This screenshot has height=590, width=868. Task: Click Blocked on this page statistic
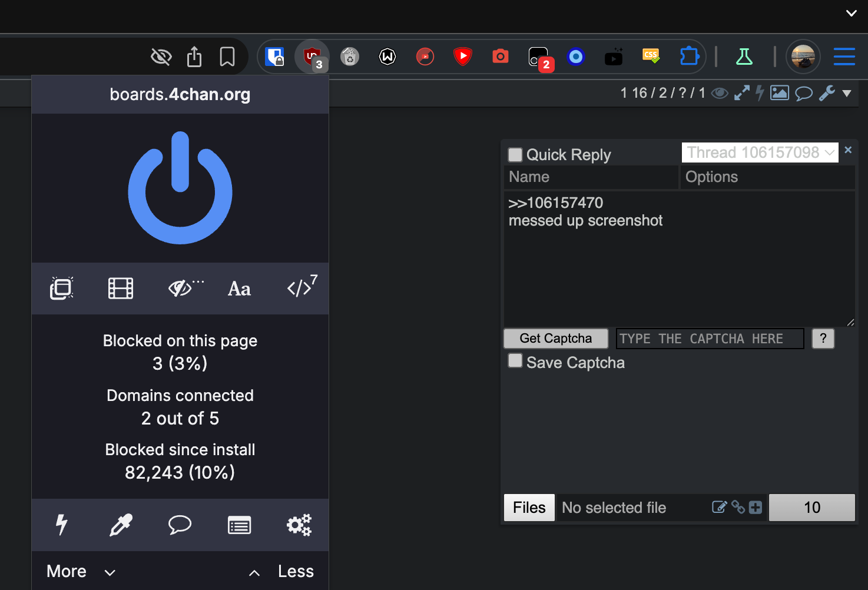pyautogui.click(x=180, y=352)
